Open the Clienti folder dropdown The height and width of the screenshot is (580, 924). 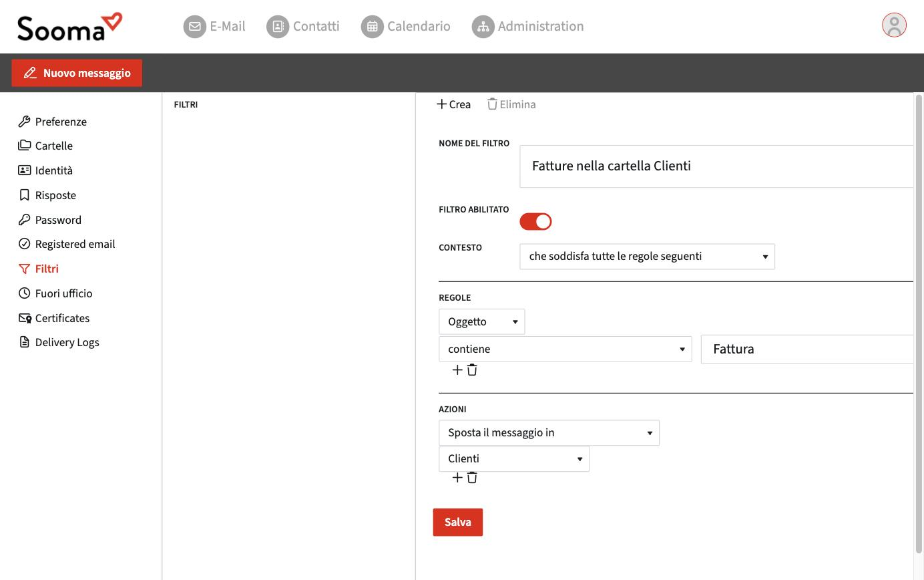pos(514,458)
